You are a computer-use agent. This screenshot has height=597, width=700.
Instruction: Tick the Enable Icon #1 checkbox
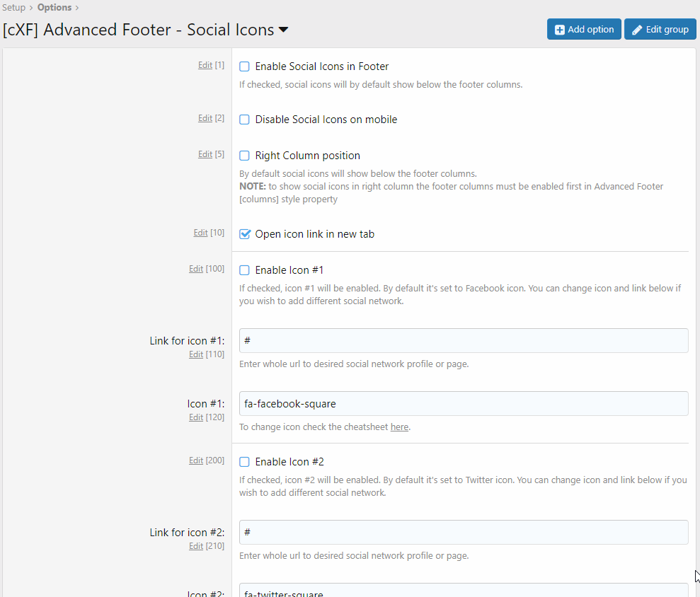(244, 270)
